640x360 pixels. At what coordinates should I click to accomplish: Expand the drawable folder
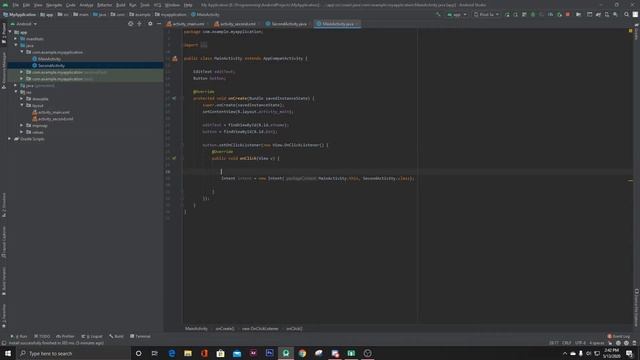pyautogui.click(x=22, y=99)
